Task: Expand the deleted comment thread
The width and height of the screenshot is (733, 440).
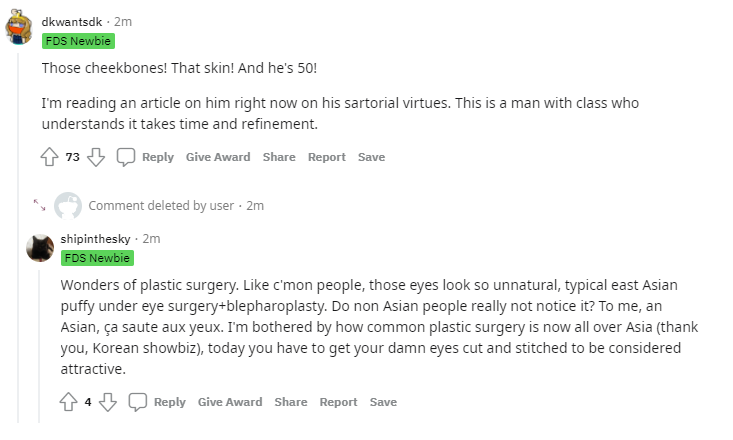Action: 40,205
